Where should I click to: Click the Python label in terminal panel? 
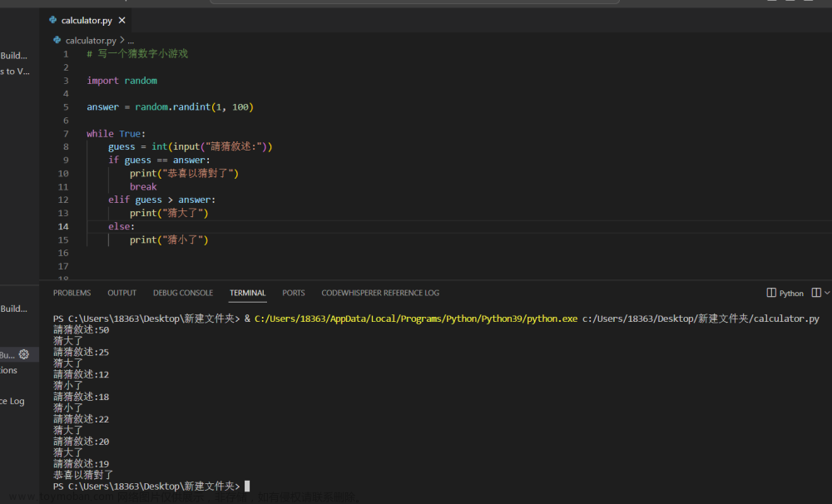coord(791,294)
